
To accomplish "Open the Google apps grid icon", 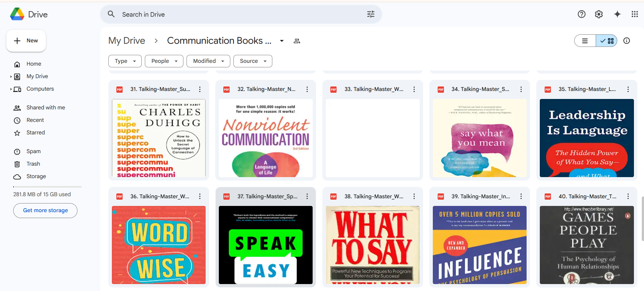I will coord(635,14).
